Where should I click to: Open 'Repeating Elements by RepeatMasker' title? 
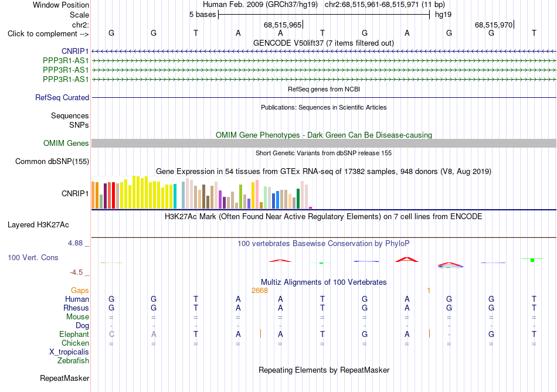(x=324, y=370)
